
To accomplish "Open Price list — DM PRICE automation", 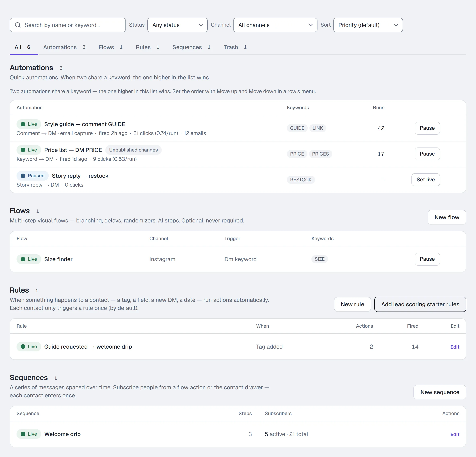I will point(73,150).
